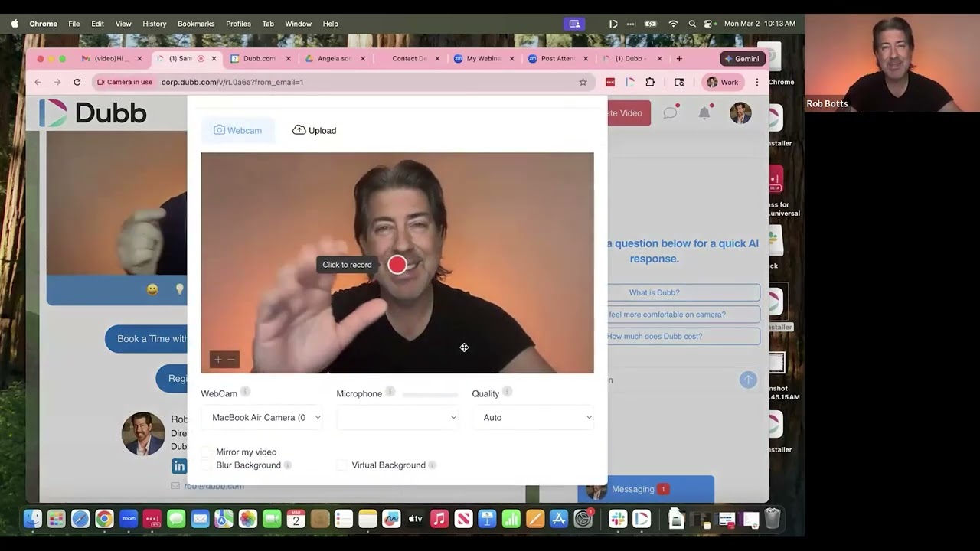
Task: Switch to the Webcam tab
Action: [x=237, y=130]
